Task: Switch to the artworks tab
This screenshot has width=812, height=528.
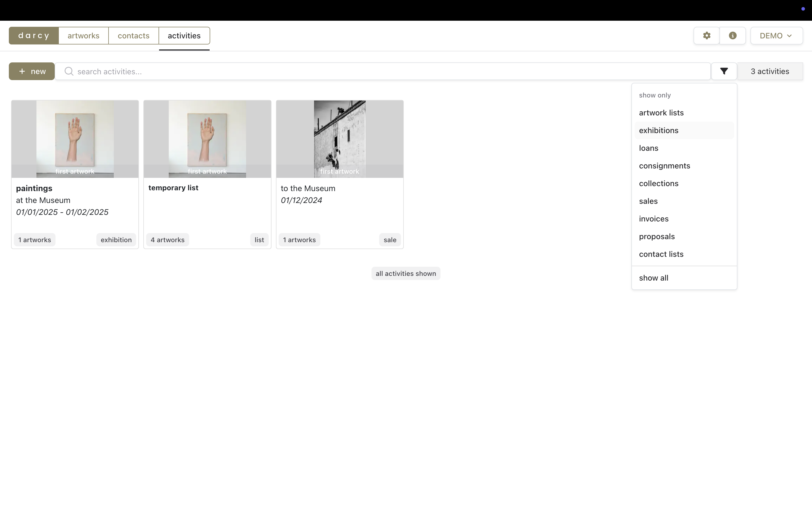Action: (83, 36)
